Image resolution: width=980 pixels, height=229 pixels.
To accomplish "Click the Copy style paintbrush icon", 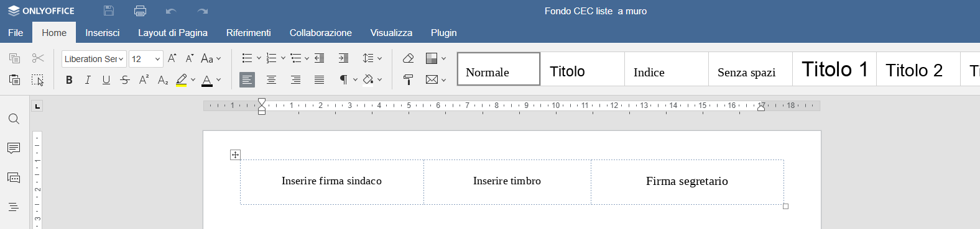I will [x=408, y=79].
